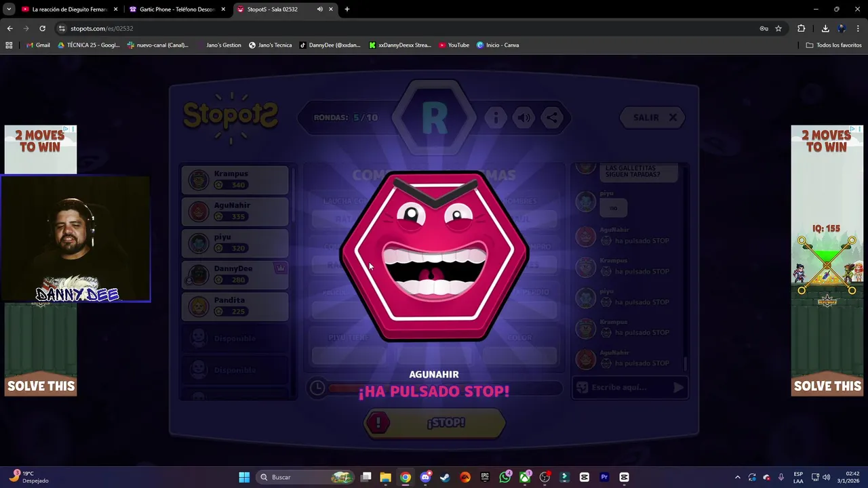Open the nuevo-canal (Canal) bookmark
Image resolution: width=868 pixels, height=488 pixels.
(x=157, y=45)
